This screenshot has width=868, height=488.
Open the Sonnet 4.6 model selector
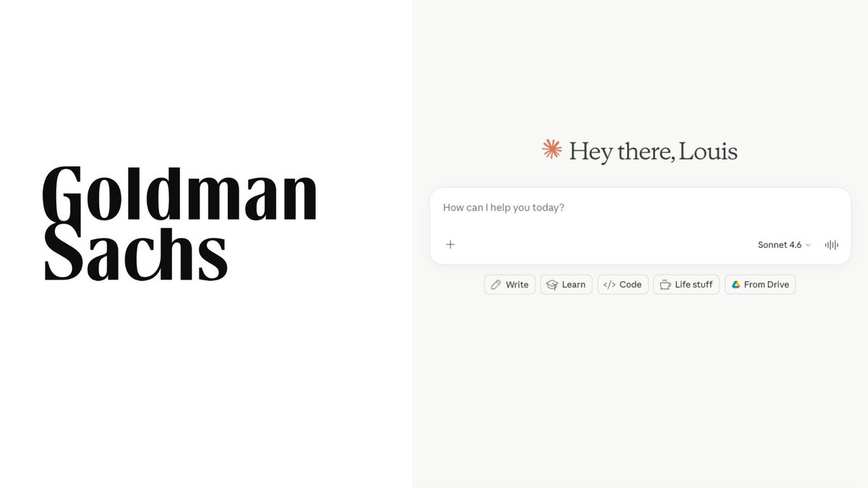(784, 245)
